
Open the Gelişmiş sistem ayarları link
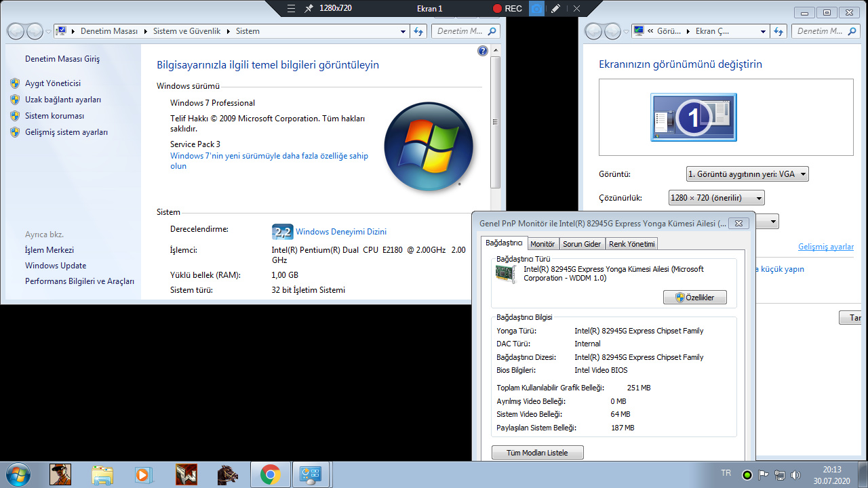click(x=66, y=132)
